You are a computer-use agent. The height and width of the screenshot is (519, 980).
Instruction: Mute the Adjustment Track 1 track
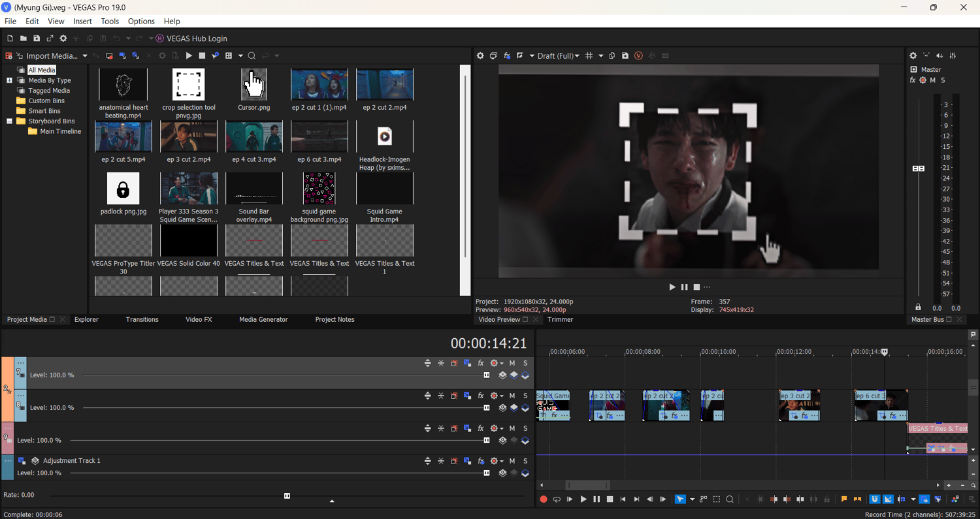(x=512, y=461)
